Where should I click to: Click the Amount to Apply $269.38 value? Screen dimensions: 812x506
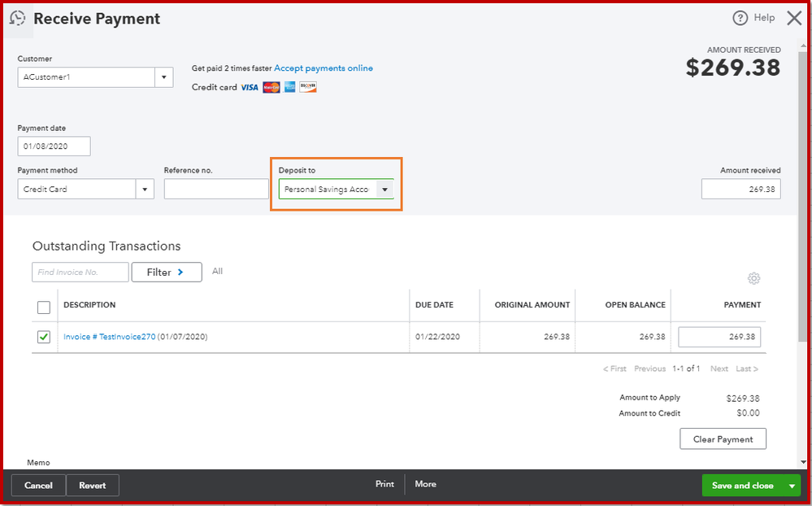(x=743, y=399)
